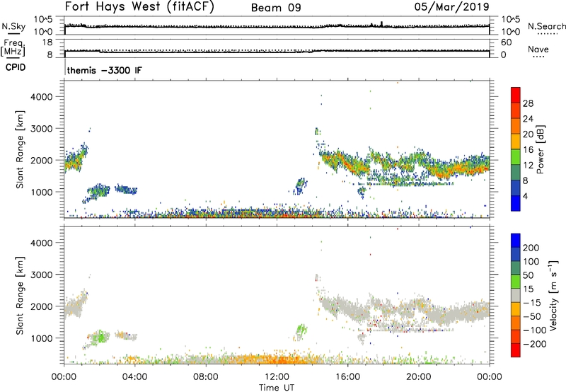
Task: Select the '-100' label on the Velocity colorbar
Action: point(535,330)
